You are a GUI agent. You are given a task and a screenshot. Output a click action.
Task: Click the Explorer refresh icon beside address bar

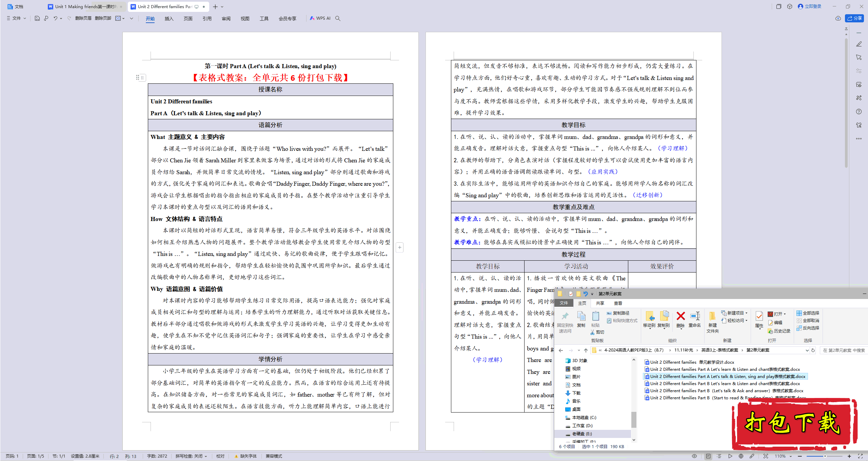[813, 350]
